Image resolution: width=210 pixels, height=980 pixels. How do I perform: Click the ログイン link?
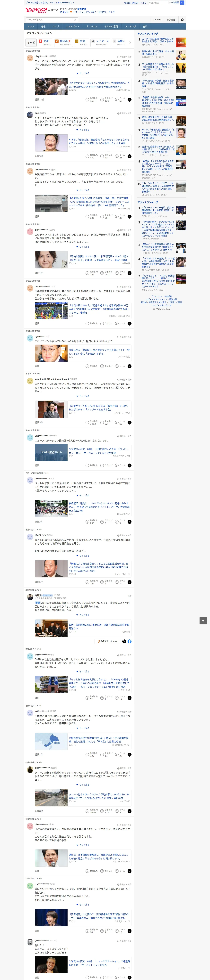click(x=64, y=12)
